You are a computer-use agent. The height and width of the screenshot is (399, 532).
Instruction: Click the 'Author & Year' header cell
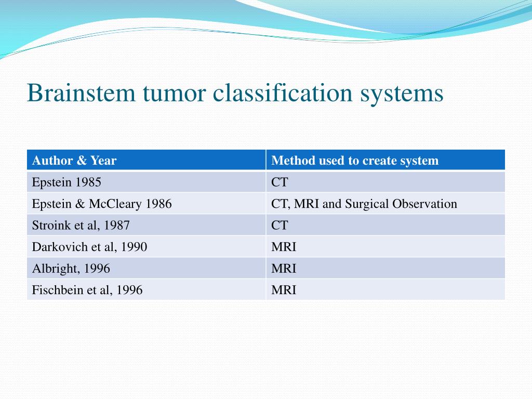(x=146, y=160)
